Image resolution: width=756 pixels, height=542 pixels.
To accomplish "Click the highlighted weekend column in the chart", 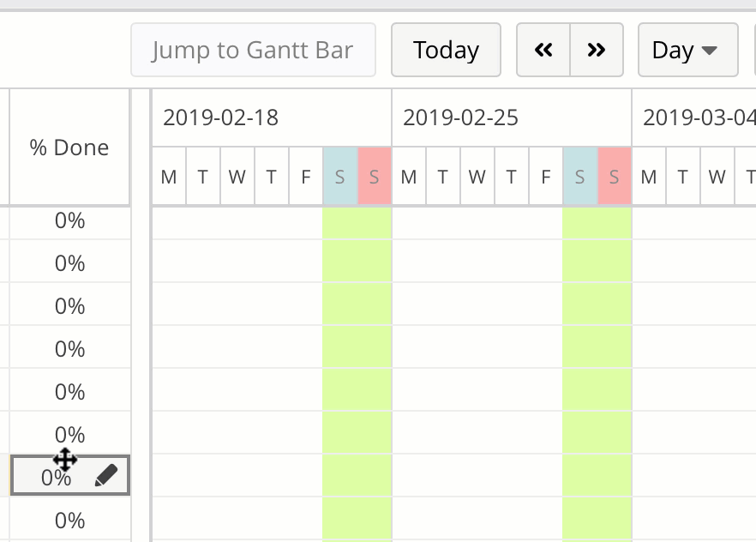I will coord(357,343).
